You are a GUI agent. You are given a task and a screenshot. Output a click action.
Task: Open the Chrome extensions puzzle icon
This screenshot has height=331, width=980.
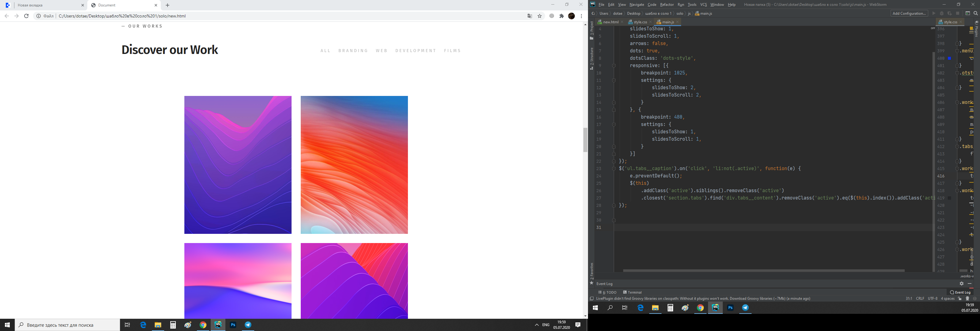pos(562,16)
